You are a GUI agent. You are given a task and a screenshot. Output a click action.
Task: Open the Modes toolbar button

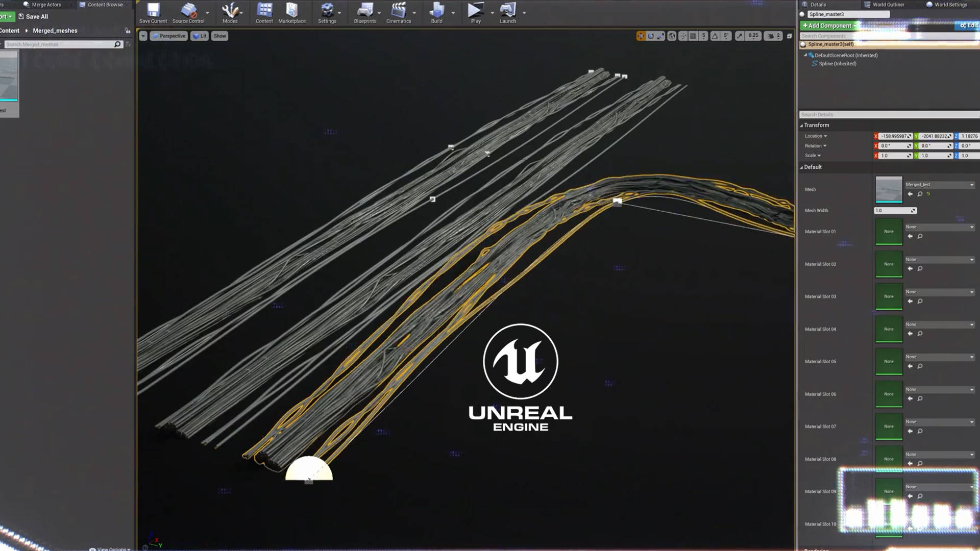[x=230, y=13]
